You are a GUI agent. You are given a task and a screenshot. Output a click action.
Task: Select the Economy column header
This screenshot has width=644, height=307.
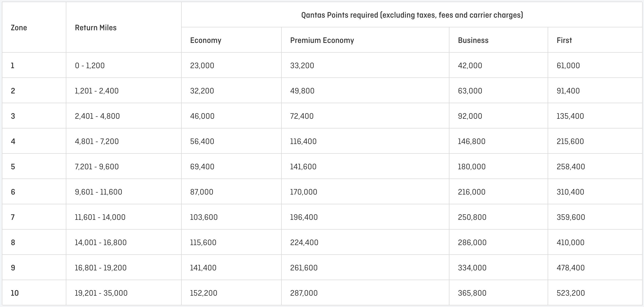coord(206,40)
